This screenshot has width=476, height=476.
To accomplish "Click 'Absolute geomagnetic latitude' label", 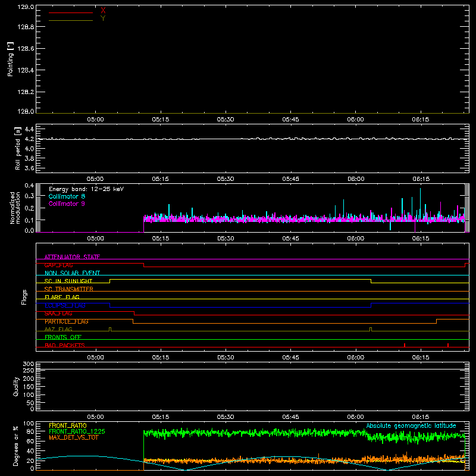I will tap(411, 425).
